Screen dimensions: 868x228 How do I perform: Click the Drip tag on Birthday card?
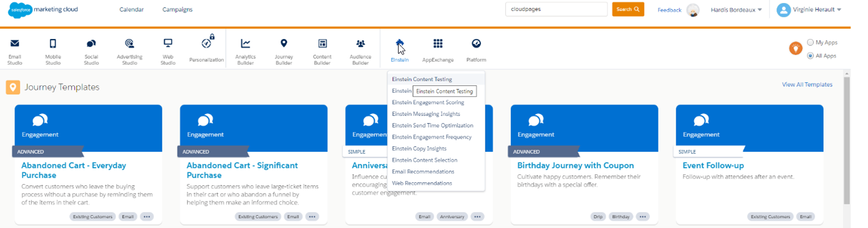(x=599, y=216)
